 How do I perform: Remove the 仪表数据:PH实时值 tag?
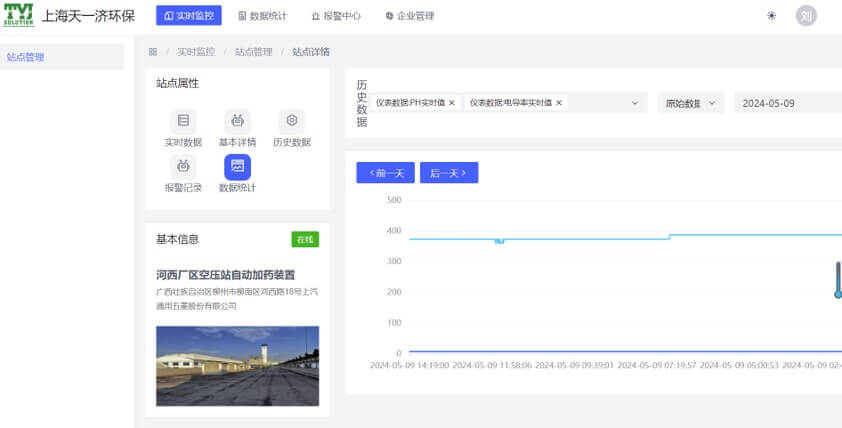click(452, 103)
